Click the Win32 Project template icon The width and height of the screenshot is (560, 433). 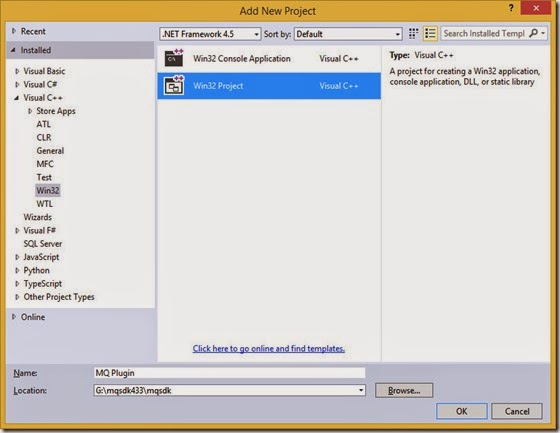click(174, 86)
